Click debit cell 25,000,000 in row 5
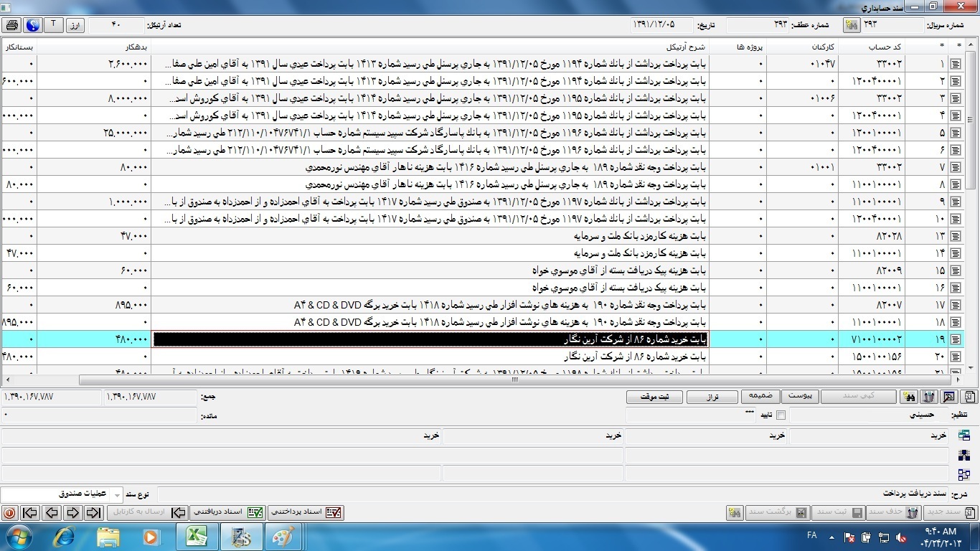 (x=94, y=133)
